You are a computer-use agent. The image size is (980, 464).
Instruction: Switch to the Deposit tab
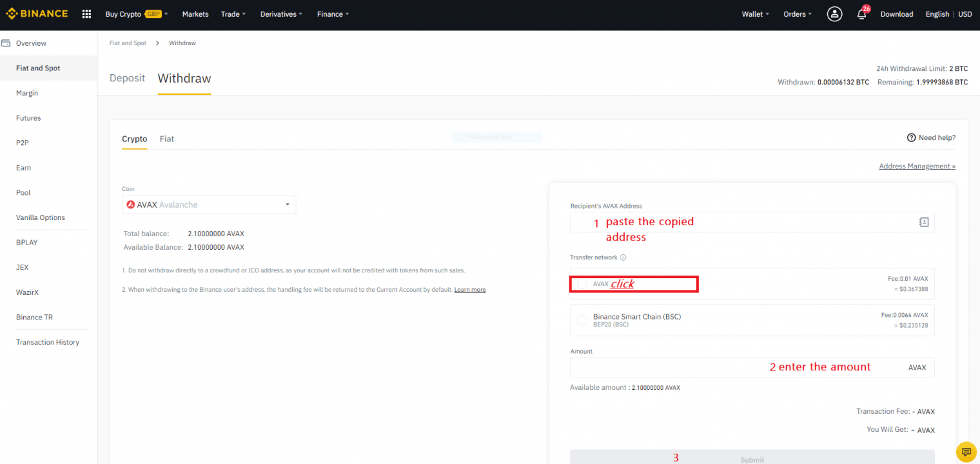[x=127, y=77]
